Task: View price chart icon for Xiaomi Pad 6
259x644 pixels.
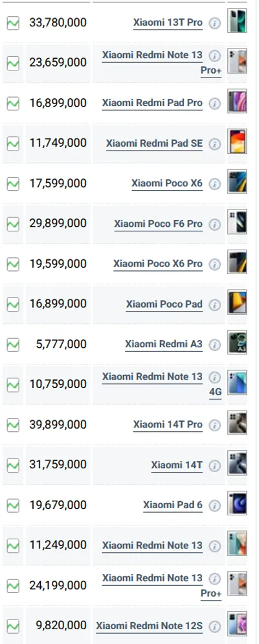Action: pos(13,506)
